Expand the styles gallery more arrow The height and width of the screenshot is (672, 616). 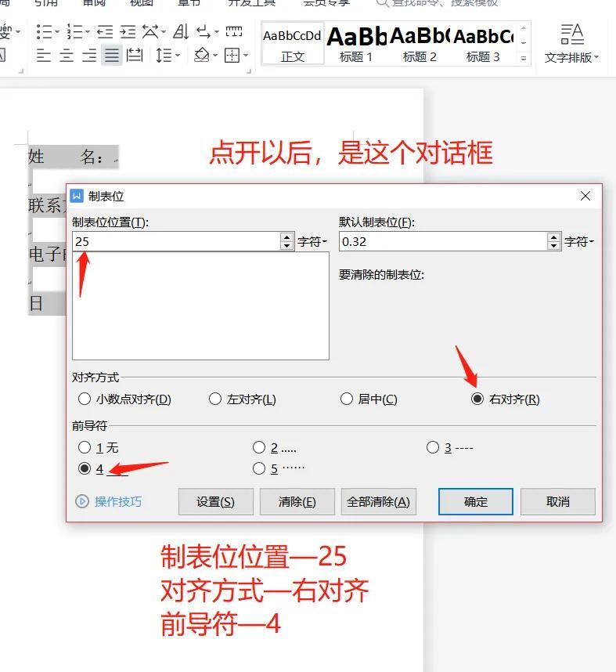(x=524, y=58)
